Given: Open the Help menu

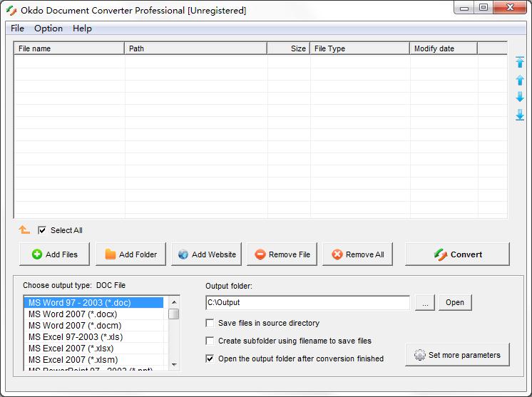Looking at the screenshot, I should pyautogui.click(x=82, y=29).
